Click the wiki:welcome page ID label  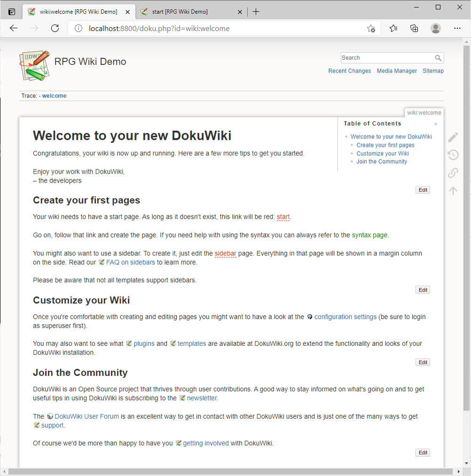point(424,112)
